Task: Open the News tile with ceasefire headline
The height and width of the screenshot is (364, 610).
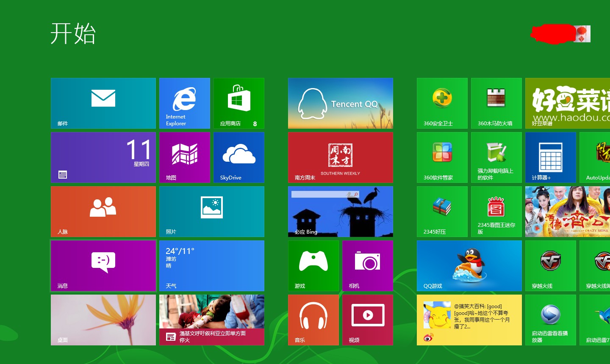Action: click(212, 320)
